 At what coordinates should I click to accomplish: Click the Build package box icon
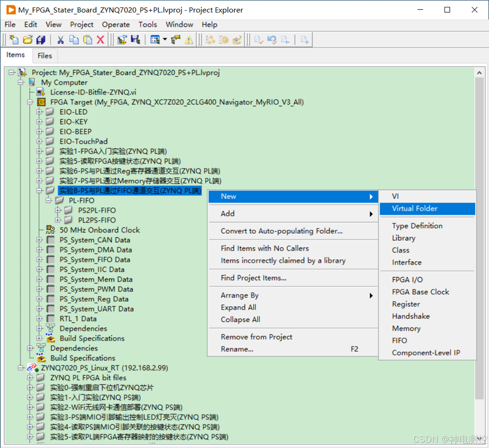[x=224, y=40]
